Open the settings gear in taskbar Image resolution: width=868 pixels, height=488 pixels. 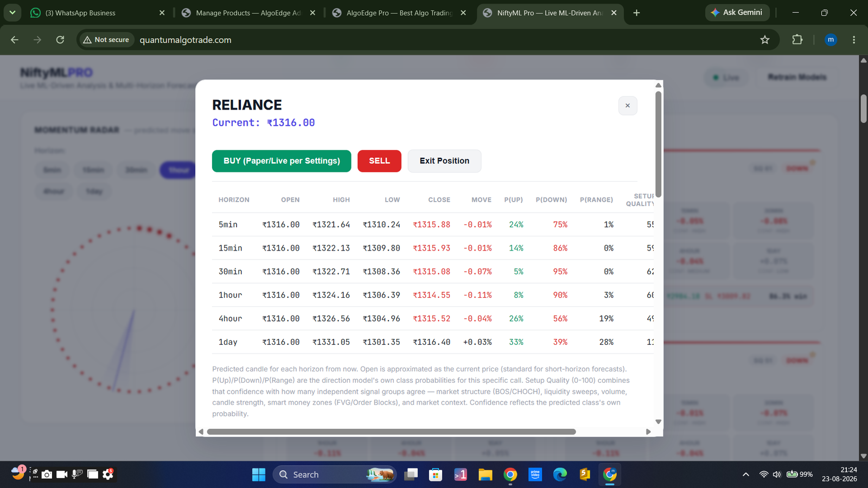108,474
